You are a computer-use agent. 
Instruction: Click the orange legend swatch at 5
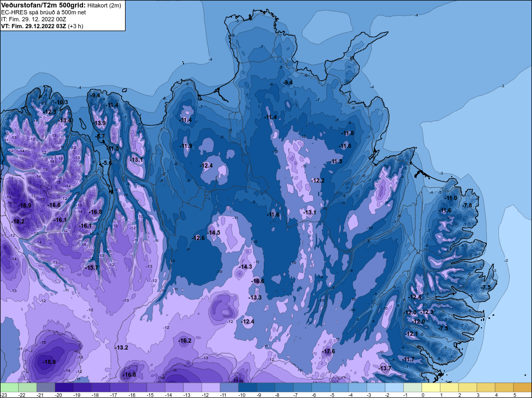pyautogui.click(x=522, y=387)
